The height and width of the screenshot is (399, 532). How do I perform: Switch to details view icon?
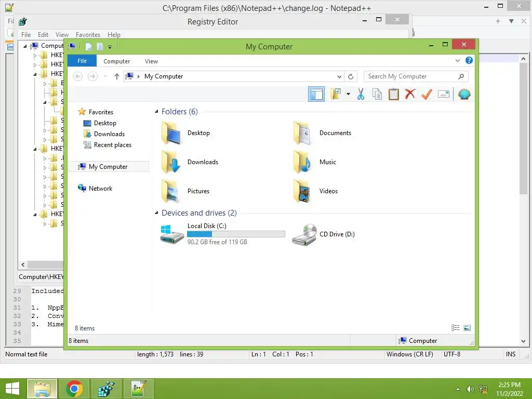[455, 327]
